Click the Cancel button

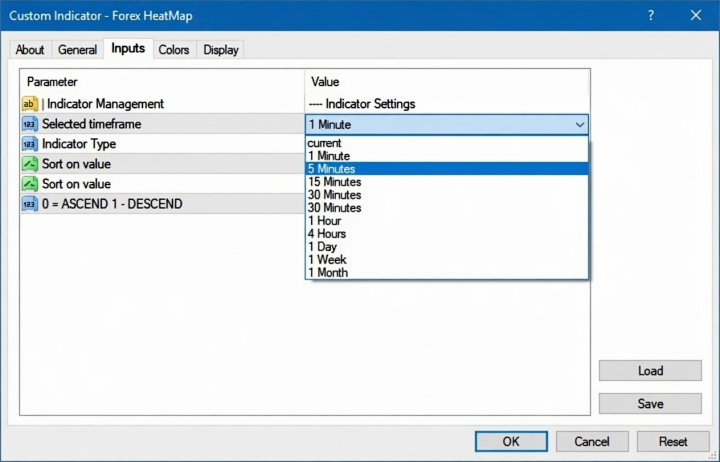click(x=592, y=441)
